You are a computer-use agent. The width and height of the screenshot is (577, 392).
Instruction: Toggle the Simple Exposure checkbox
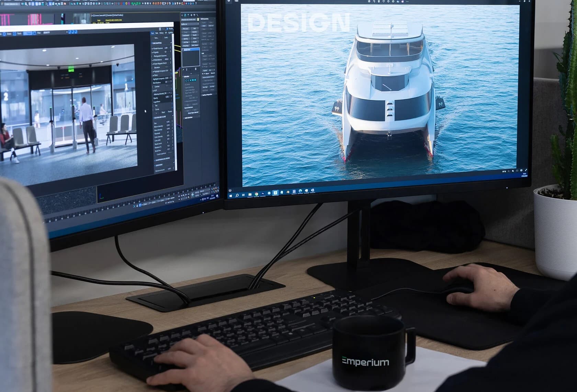[x=153, y=48]
